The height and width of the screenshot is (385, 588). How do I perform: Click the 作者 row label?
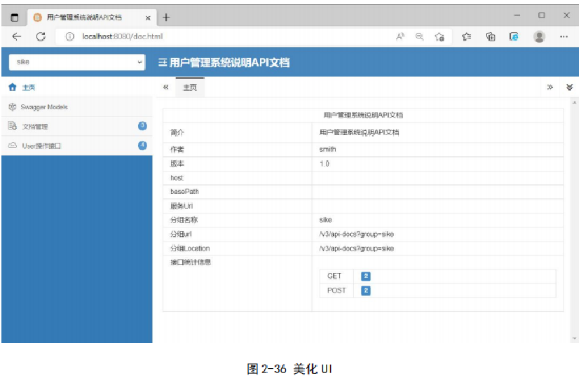tap(177, 149)
